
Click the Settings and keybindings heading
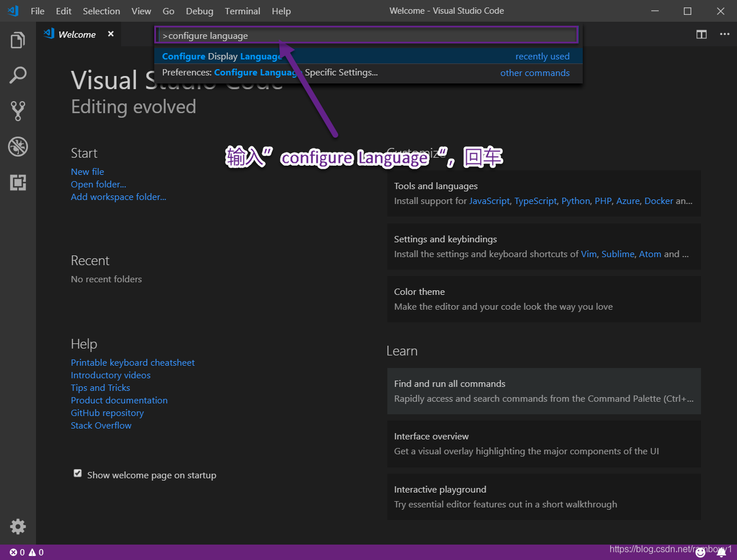[x=445, y=239]
